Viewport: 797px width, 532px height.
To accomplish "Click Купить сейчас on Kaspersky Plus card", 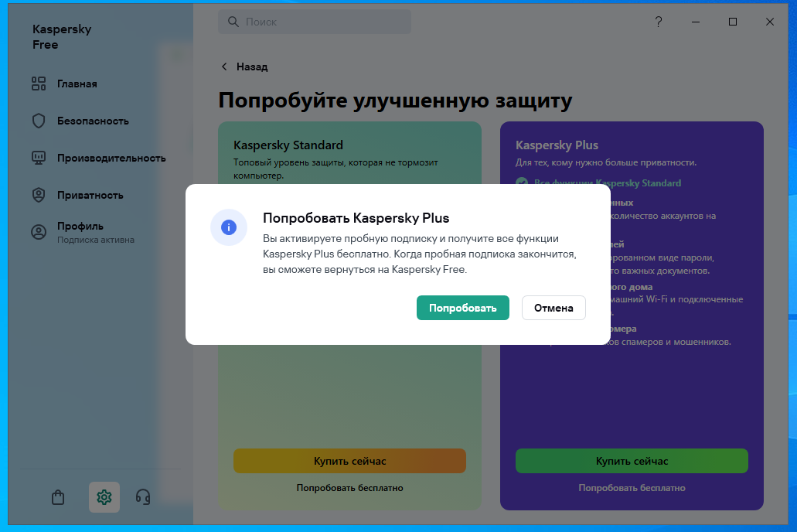I will [632, 461].
